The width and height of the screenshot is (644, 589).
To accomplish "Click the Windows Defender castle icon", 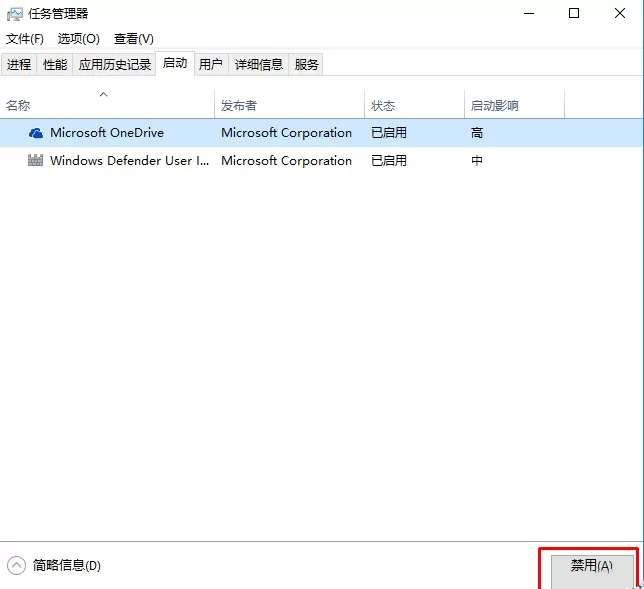I will click(x=35, y=160).
